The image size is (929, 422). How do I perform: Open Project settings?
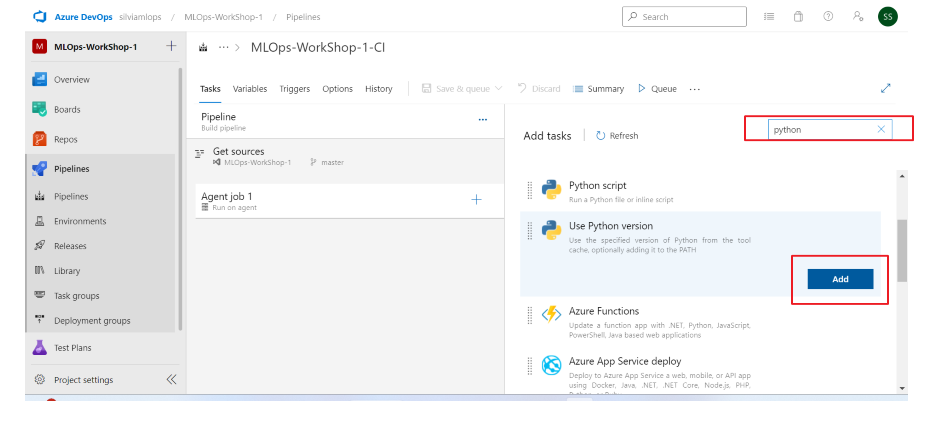[83, 380]
